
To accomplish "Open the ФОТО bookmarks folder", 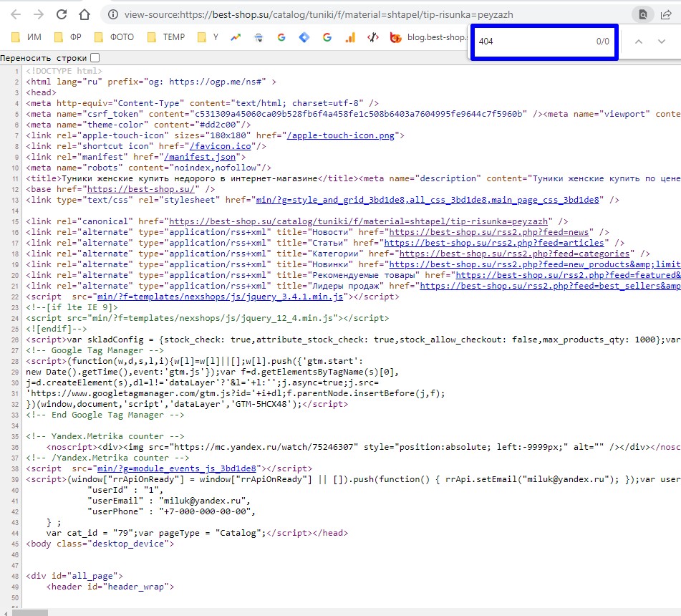I will tap(115, 37).
